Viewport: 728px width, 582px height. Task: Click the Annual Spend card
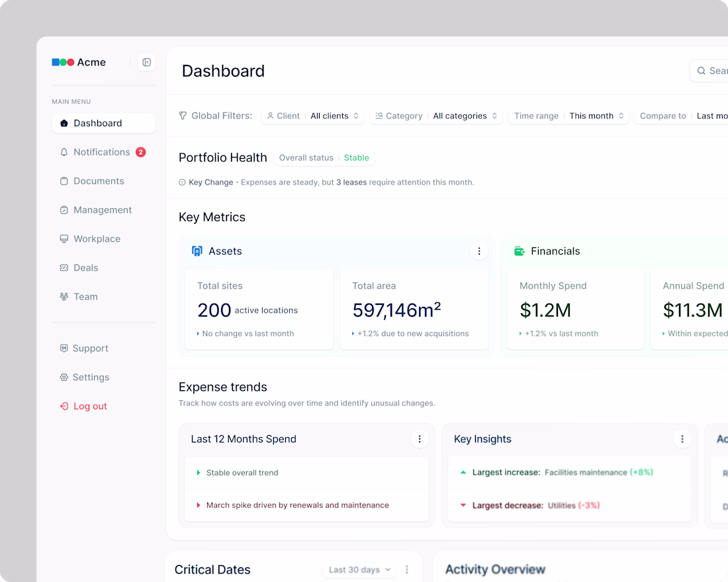tap(689, 309)
